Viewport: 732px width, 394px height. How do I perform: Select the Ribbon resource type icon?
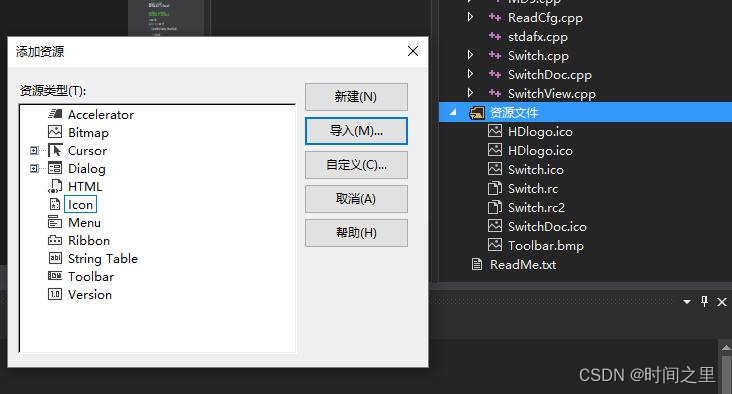click(x=55, y=240)
